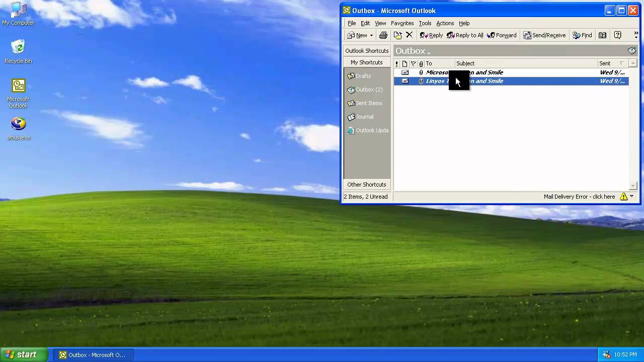Viewport: 644px width, 362px height.
Task: Click the Move to Folder icon
Action: point(397,35)
